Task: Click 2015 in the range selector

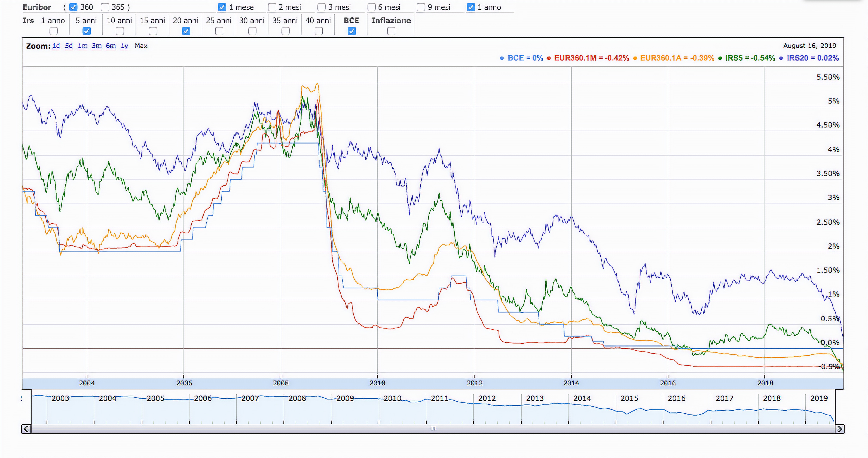Action: point(629,398)
